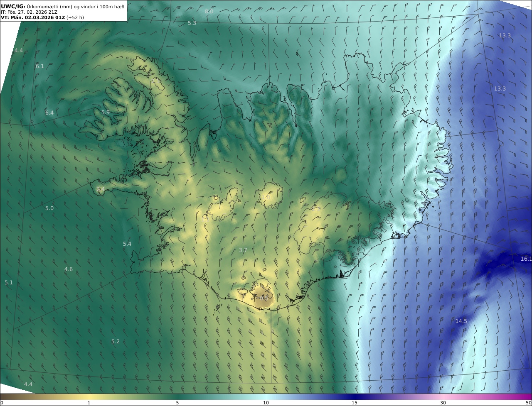Screen dimensions: 532x406
Task: Click the 2.4 value on Snæfellsnes peninsula
Action: pos(101,189)
